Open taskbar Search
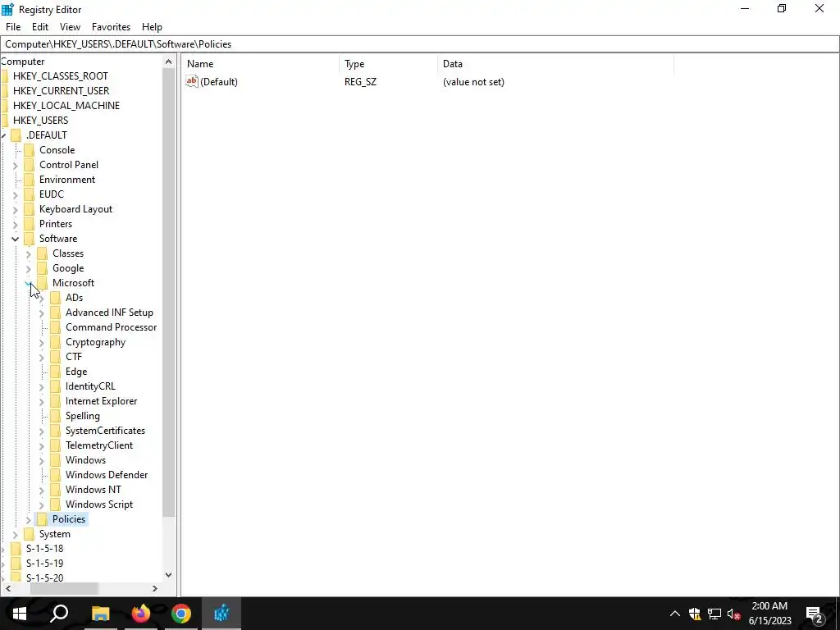The image size is (840, 630). tap(59, 614)
